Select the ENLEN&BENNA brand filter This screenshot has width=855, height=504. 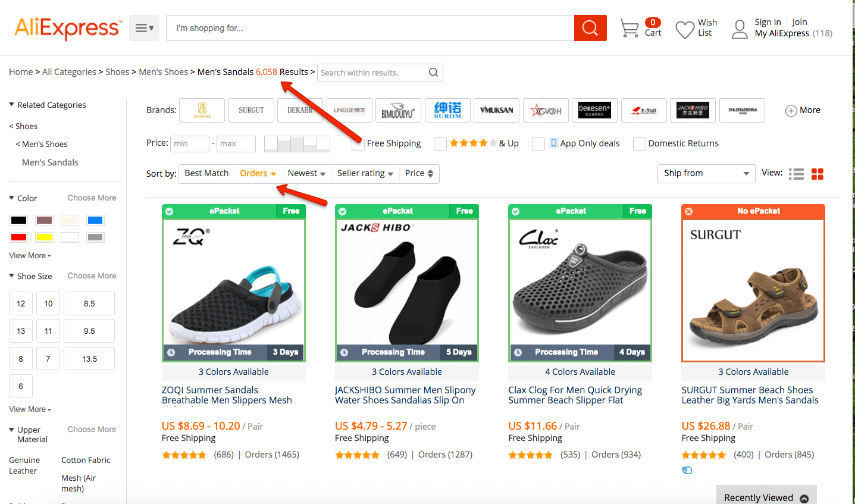742,111
